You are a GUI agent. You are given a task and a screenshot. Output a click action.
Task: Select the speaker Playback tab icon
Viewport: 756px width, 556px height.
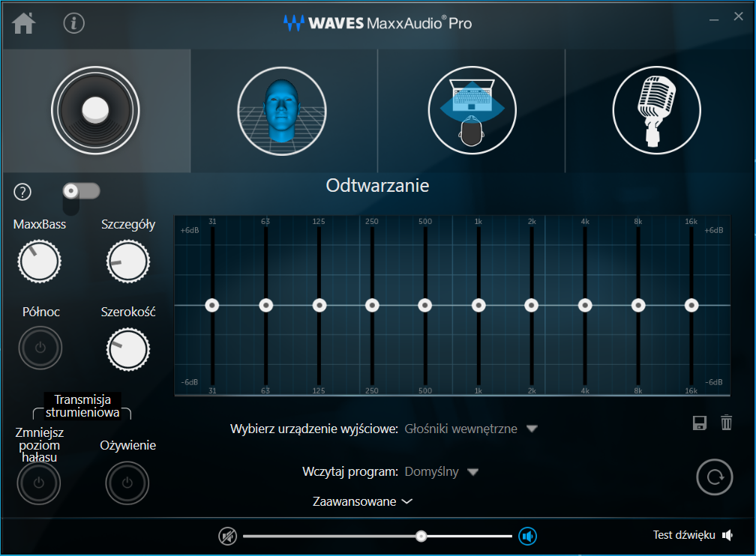coord(95,110)
